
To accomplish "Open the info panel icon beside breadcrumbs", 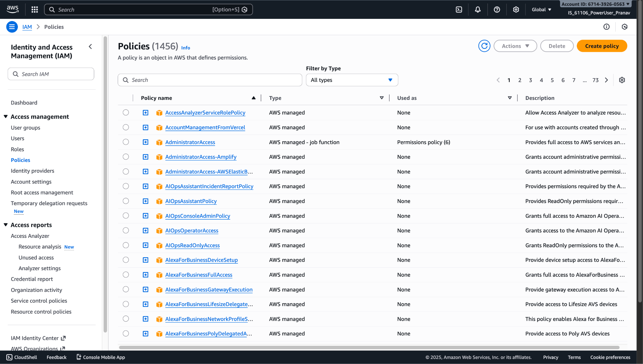I will coord(606,27).
